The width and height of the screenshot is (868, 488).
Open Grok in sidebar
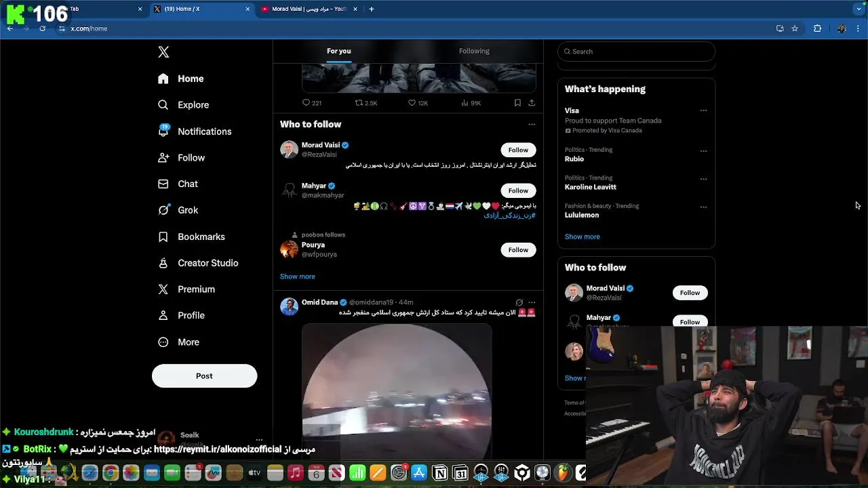pyautogui.click(x=178, y=210)
